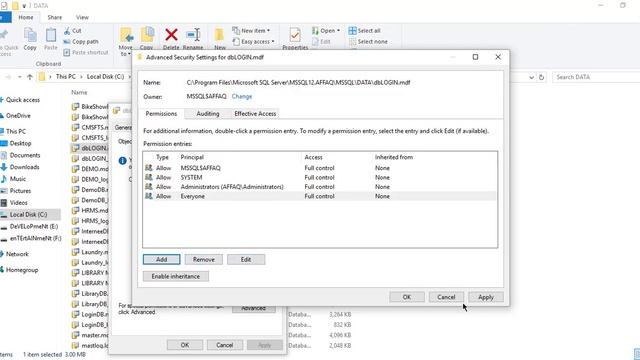Open Network in navigation pane
640x360 pixels.
coord(17,254)
